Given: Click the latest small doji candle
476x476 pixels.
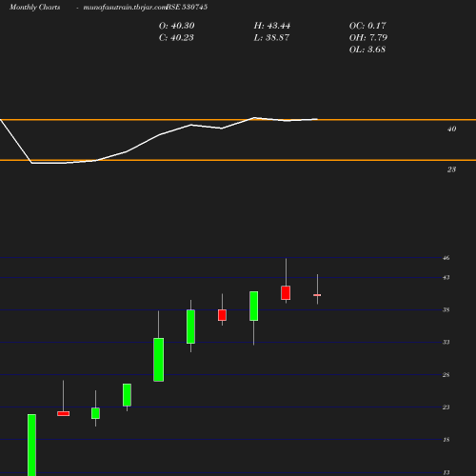Looking at the screenshot, I should pyautogui.click(x=317, y=295).
